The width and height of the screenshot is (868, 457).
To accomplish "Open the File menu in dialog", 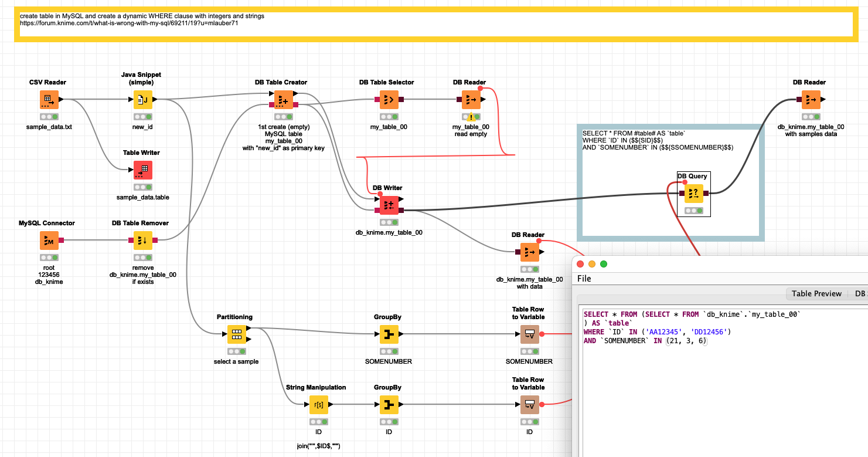I will coord(584,279).
